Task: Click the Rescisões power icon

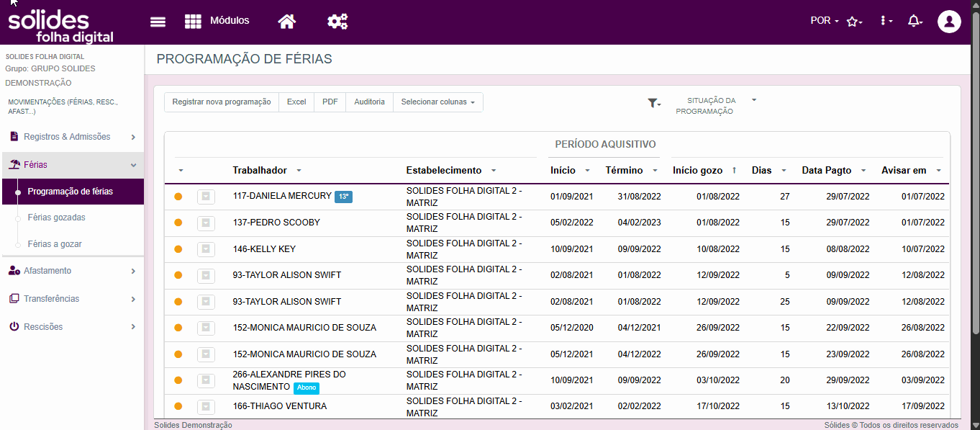Action: coord(14,326)
